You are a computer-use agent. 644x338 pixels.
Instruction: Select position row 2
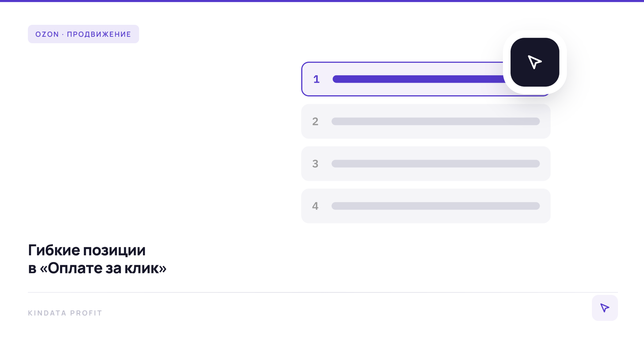click(426, 121)
